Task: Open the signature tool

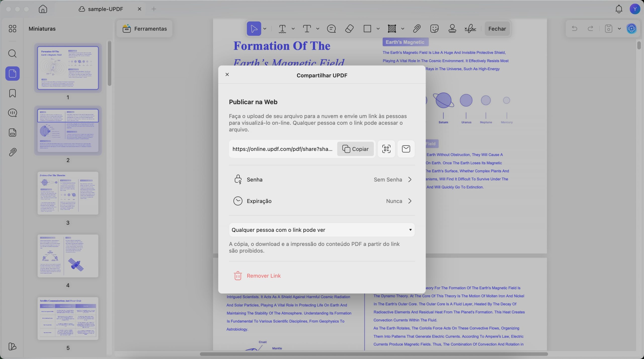Action: [470, 29]
